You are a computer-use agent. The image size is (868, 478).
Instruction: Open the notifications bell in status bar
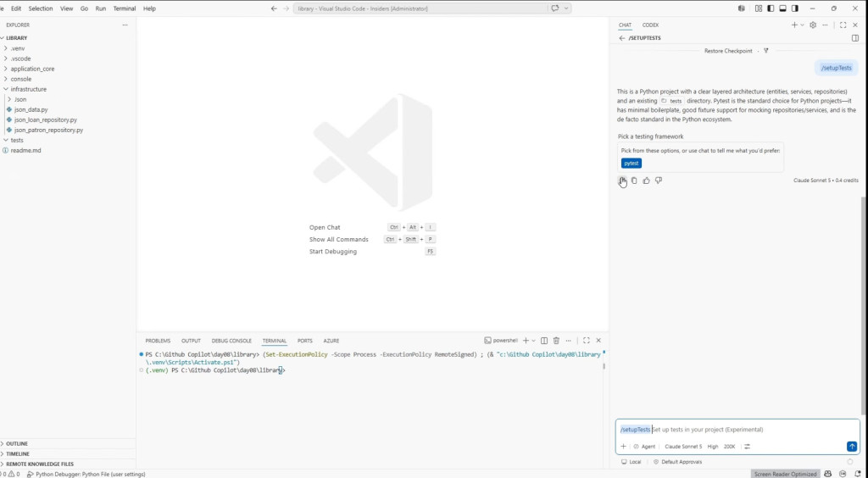pos(857,474)
